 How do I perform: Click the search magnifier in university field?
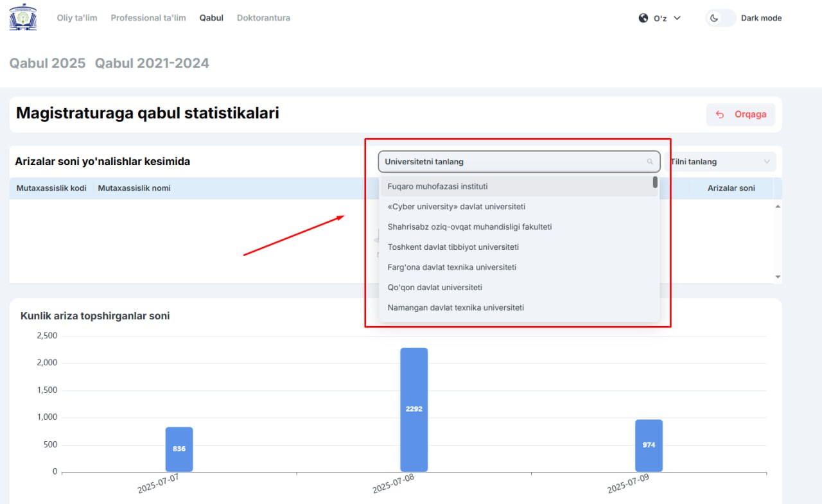click(650, 162)
